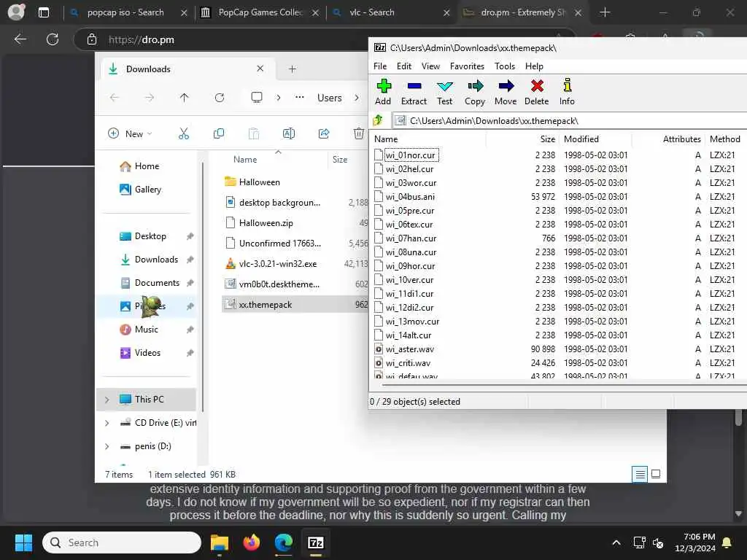The height and width of the screenshot is (560, 747).
Task: Select wi_01nor.cur in the archive
Action: click(x=410, y=155)
